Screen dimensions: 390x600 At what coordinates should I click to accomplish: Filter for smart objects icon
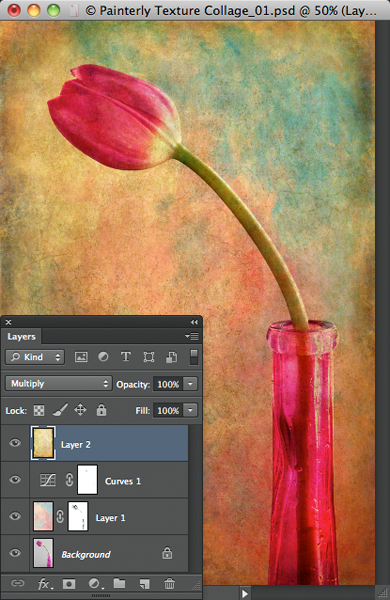[171, 357]
